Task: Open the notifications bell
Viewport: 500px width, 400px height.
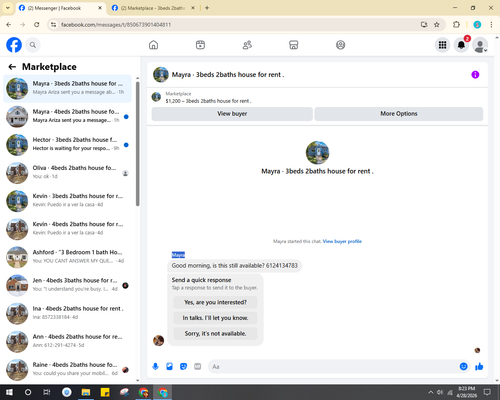Action: click(x=461, y=45)
